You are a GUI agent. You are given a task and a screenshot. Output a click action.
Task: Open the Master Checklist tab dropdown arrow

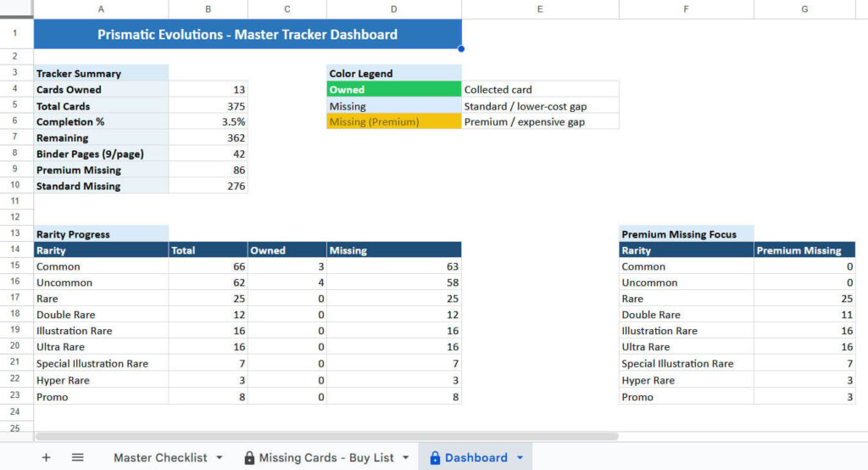tap(220, 457)
